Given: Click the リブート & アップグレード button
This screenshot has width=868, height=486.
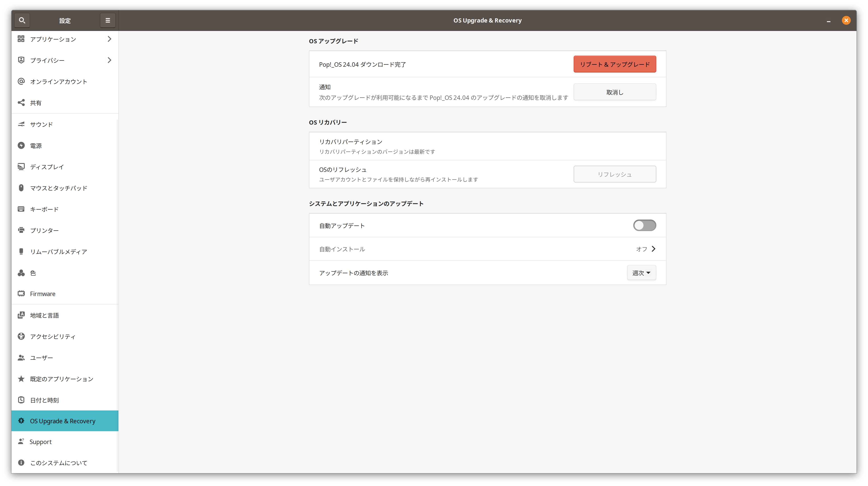Looking at the screenshot, I should coord(615,64).
